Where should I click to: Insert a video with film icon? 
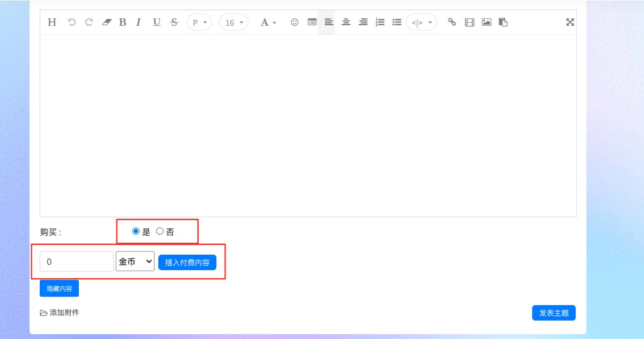pos(470,23)
